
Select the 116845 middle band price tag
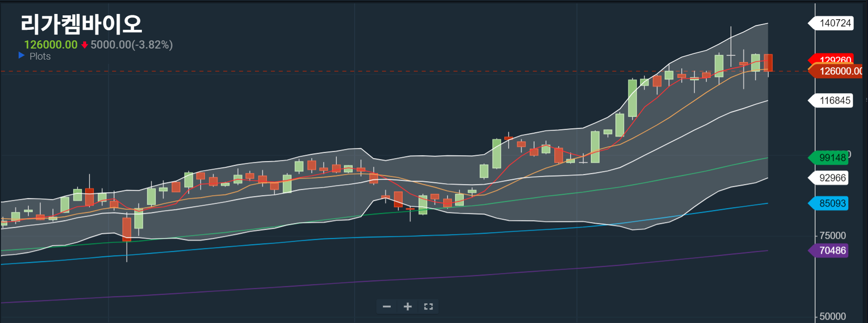tap(835, 100)
